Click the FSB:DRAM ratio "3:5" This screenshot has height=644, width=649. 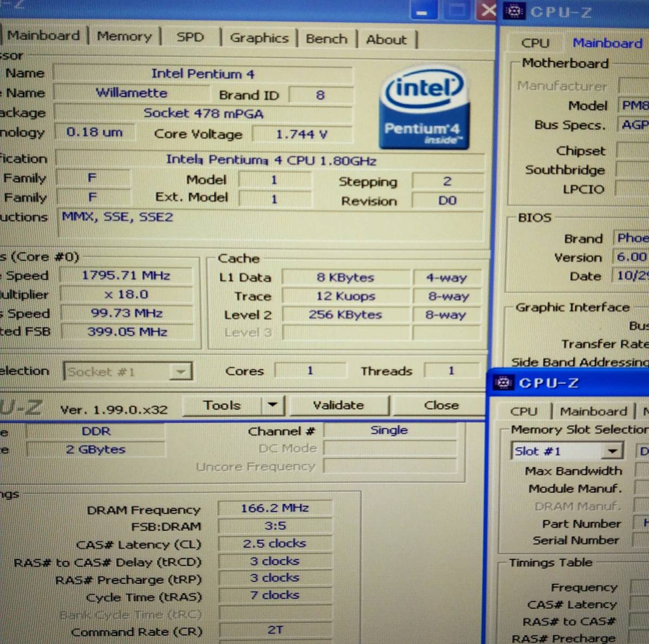[275, 526]
